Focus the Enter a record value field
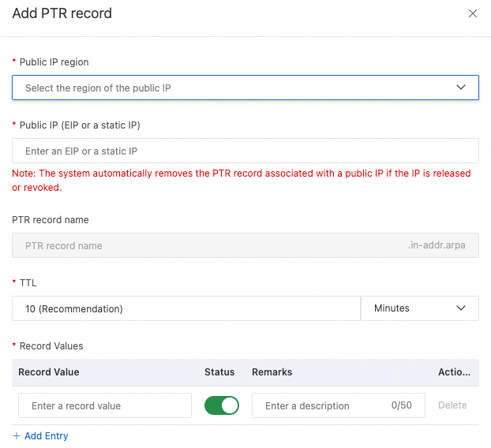 pyautogui.click(x=105, y=405)
